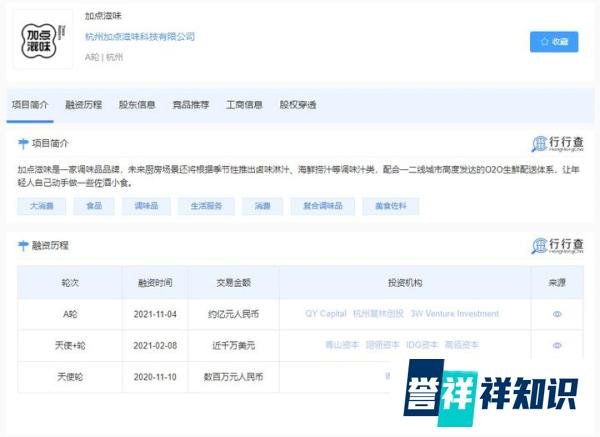Click the 消费 tag next to 生活服务
The width and height of the screenshot is (600, 437).
point(262,206)
